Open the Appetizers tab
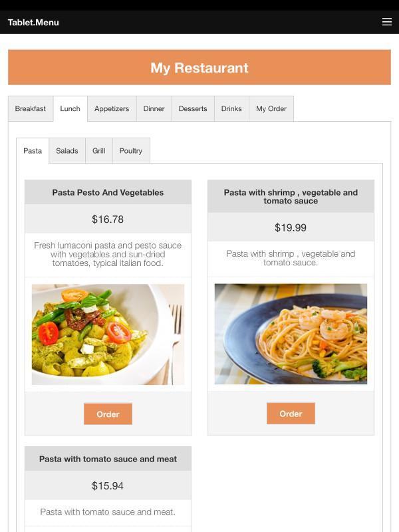 pos(111,108)
